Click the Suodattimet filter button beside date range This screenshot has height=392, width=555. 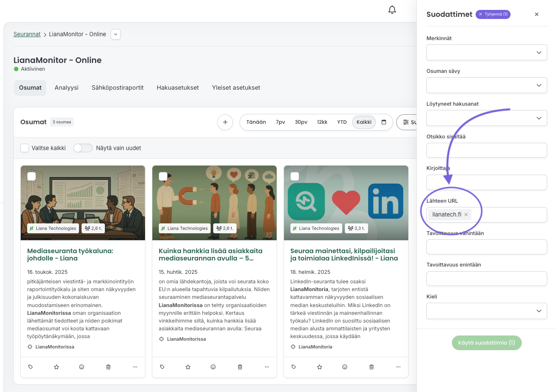point(407,122)
